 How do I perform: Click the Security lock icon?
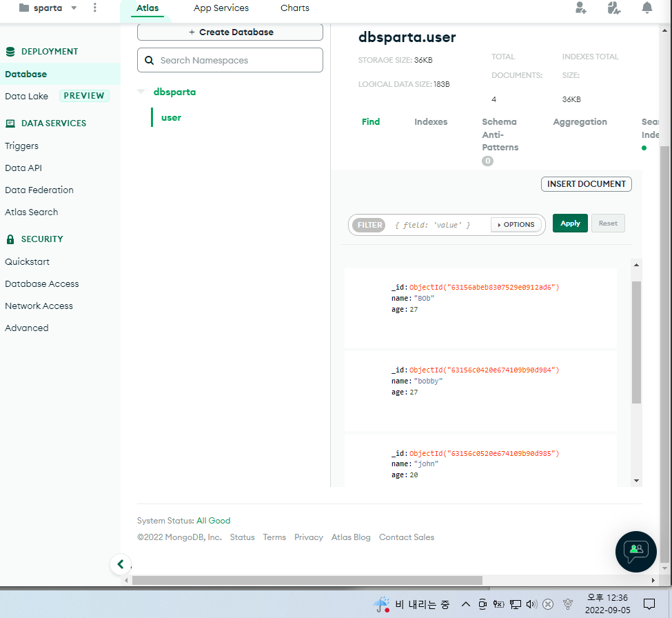(10, 239)
